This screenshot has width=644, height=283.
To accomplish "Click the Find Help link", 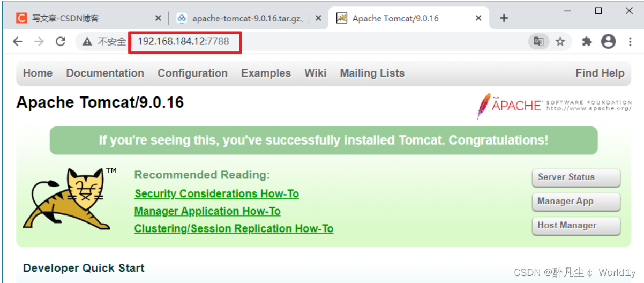I will (600, 73).
